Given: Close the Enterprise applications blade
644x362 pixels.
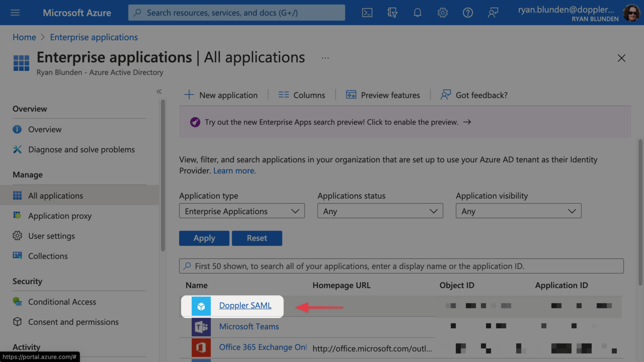Looking at the screenshot, I should point(621,58).
